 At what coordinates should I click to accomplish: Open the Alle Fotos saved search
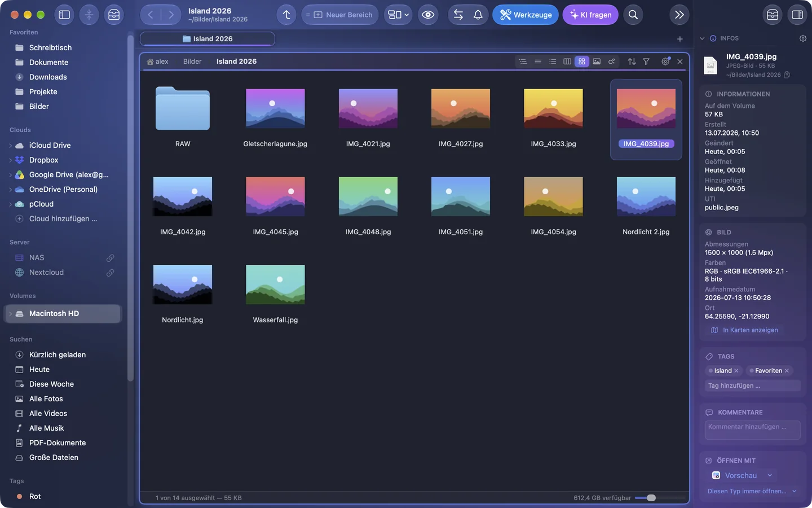click(46, 399)
